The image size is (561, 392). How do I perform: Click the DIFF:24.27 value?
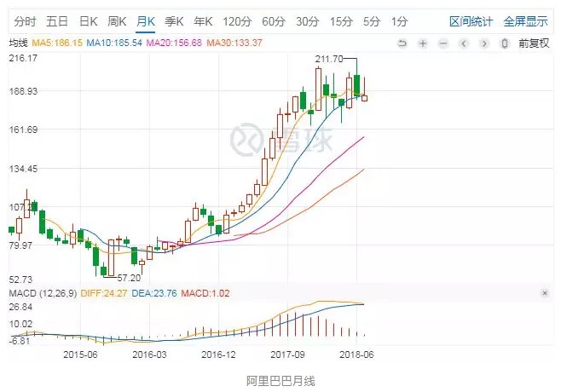[104, 293]
